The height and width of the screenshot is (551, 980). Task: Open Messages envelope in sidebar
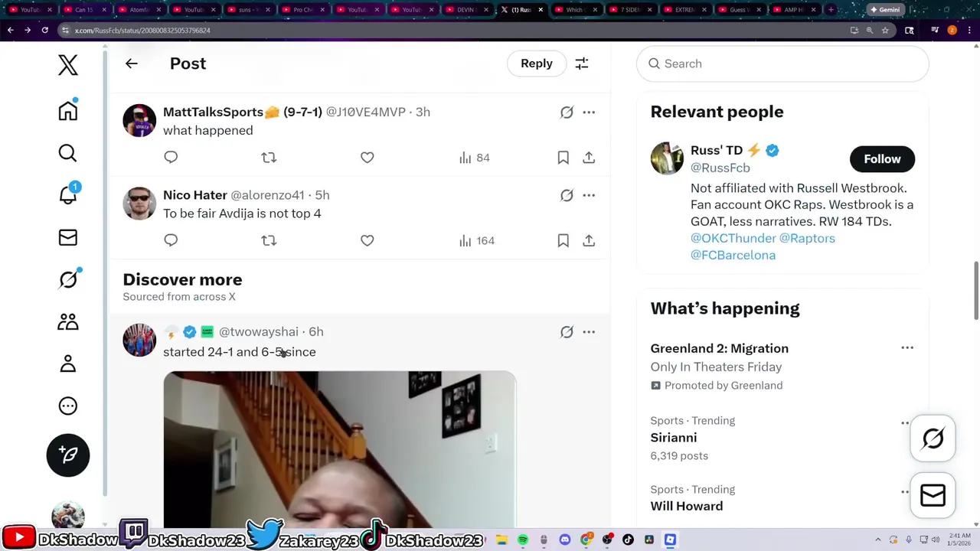coord(68,237)
